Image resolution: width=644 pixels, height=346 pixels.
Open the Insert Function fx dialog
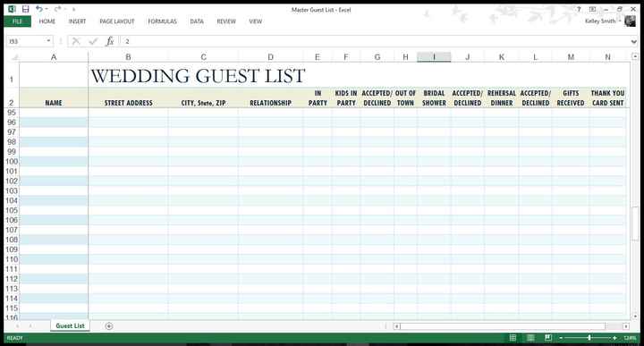(110, 41)
